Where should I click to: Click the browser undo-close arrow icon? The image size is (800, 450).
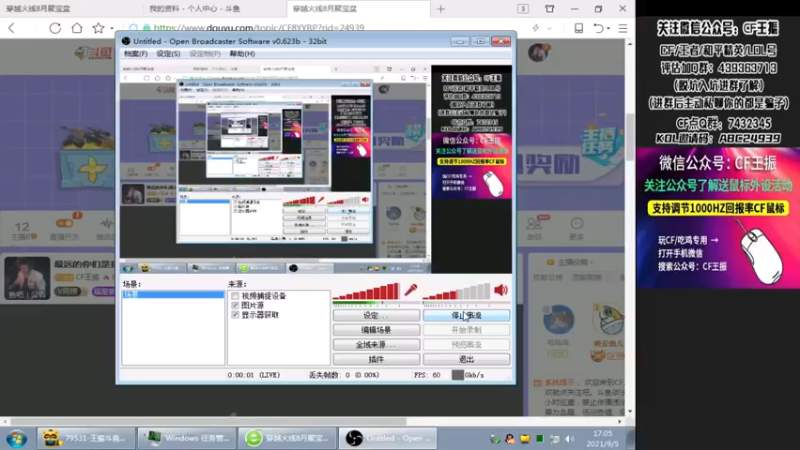coord(599,28)
